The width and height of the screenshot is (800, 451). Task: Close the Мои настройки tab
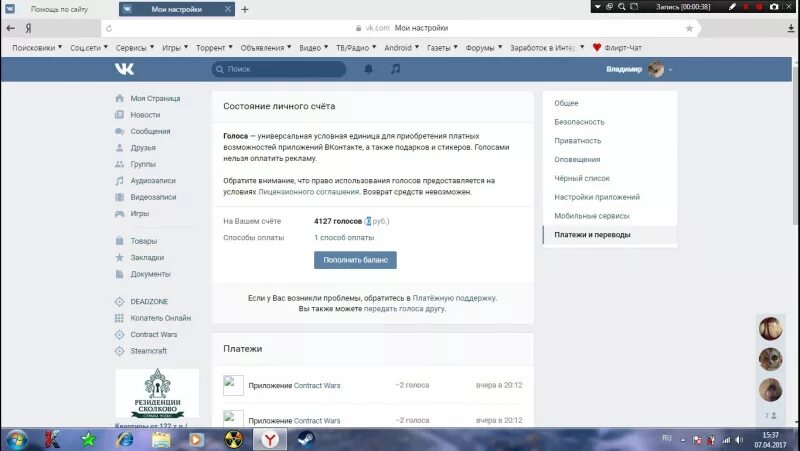[228, 9]
